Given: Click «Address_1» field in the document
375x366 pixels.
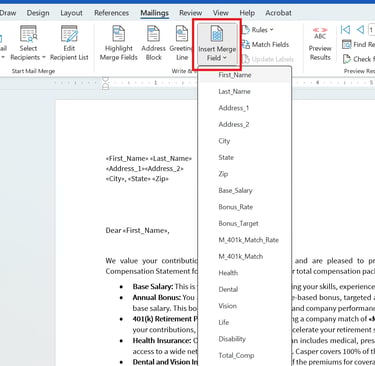Looking at the screenshot, I should 125,169.
